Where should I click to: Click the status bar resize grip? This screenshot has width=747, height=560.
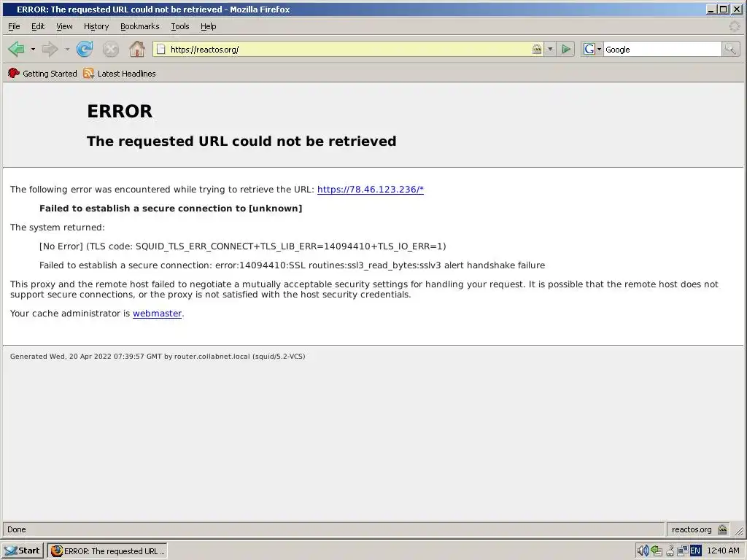740,531
